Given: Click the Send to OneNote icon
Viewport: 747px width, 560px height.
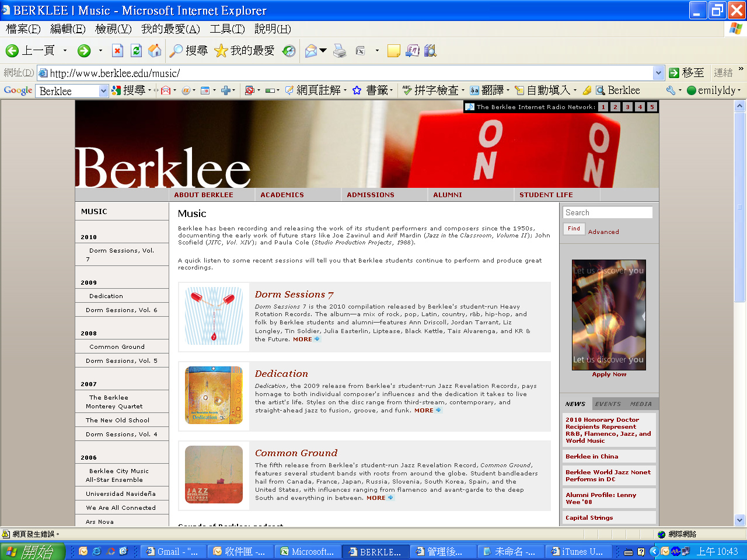Looking at the screenshot, I should [x=413, y=51].
